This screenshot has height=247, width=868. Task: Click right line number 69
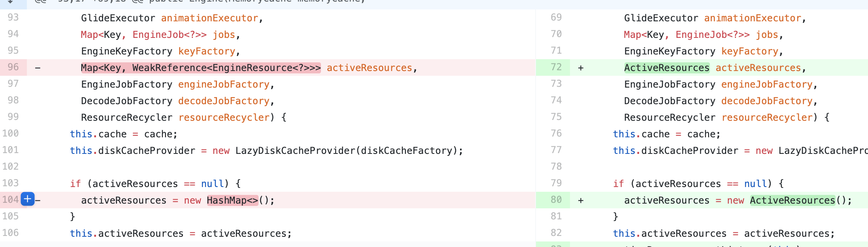[556, 17]
